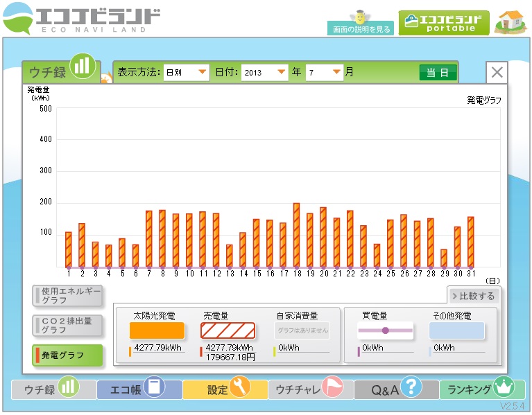Image resolution: width=532 pixels, height=415 pixels.
Task: Click the green bar icon in bottom ウチ録
Action: click(69, 387)
